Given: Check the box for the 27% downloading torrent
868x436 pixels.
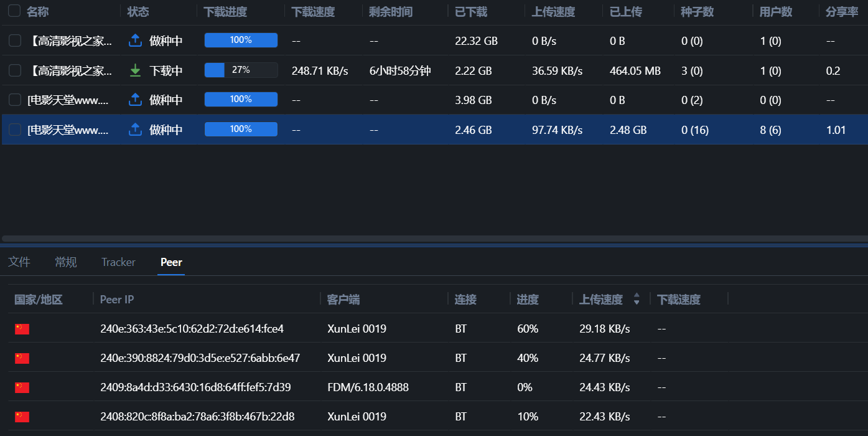Looking at the screenshot, I should click(15, 70).
